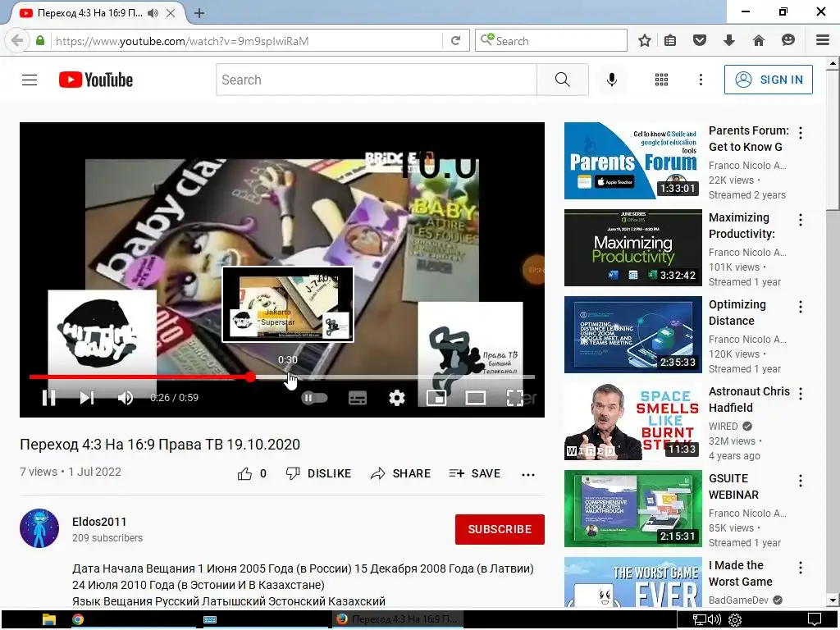Show bookmarks list icon in toolbar

coord(670,40)
